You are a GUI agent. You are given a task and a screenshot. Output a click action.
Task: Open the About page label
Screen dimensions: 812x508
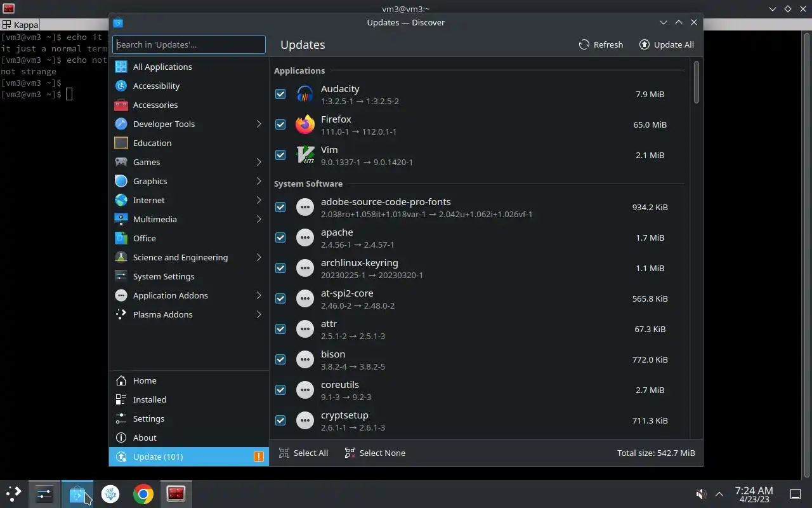pyautogui.click(x=145, y=438)
